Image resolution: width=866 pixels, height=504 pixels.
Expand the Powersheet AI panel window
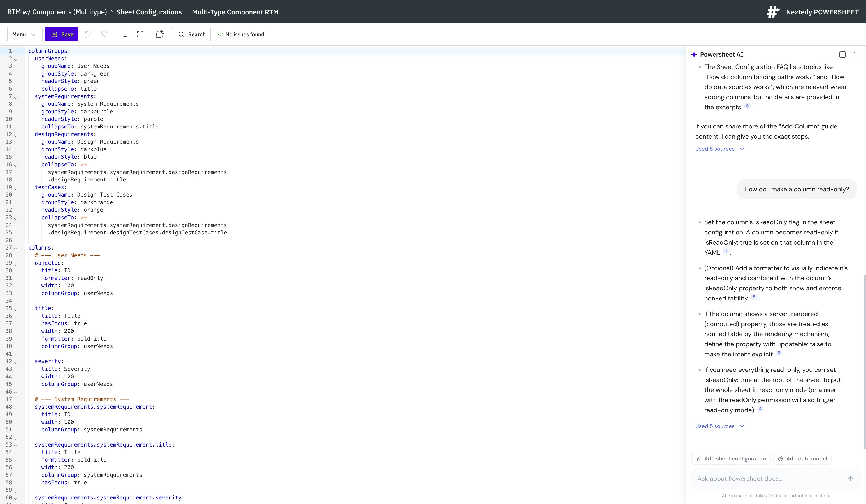click(x=842, y=54)
